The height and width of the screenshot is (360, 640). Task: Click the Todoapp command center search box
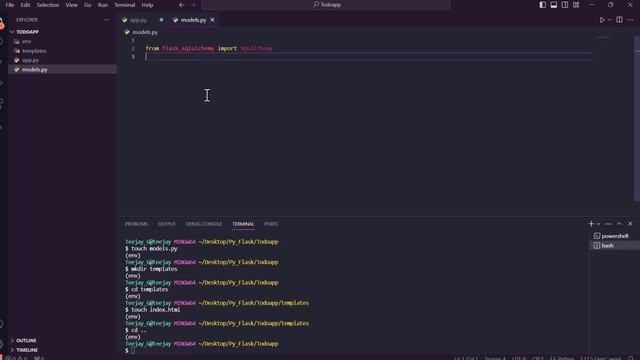pos(326,5)
